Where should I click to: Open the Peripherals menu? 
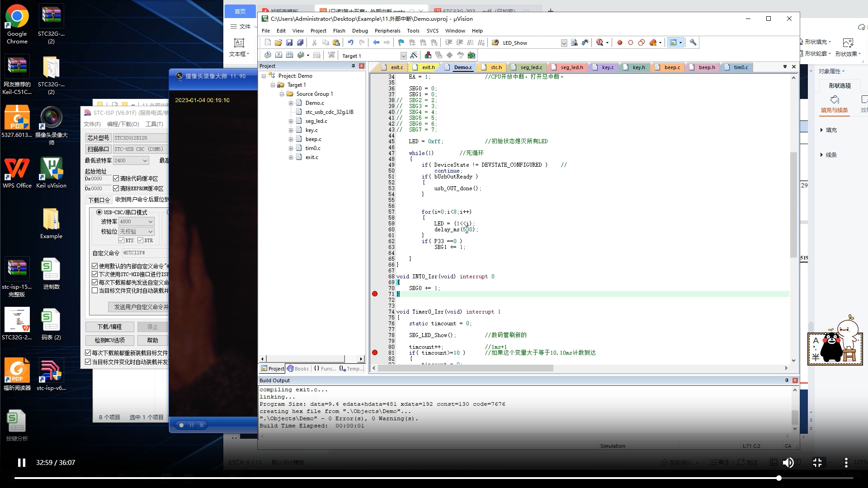[x=387, y=31]
